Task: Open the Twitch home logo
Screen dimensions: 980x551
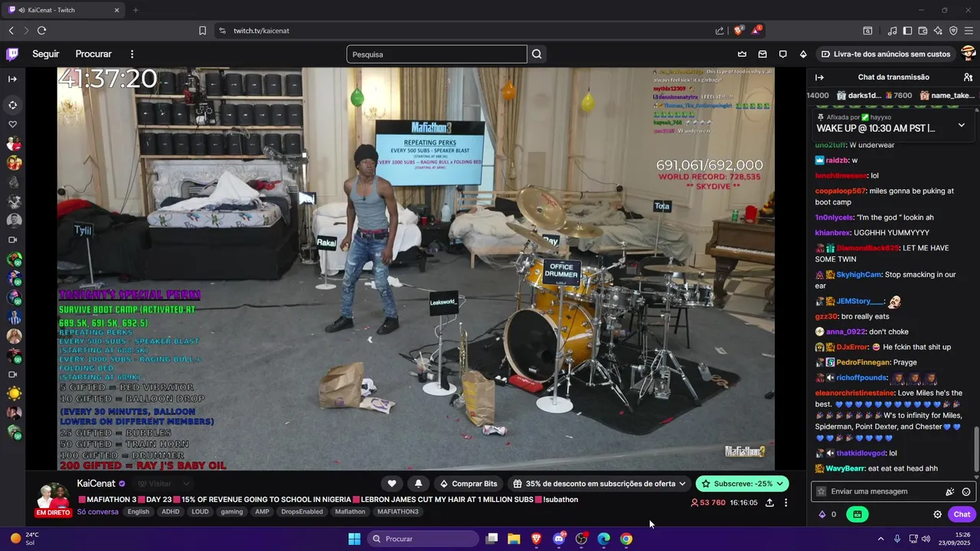Action: pos(12,54)
